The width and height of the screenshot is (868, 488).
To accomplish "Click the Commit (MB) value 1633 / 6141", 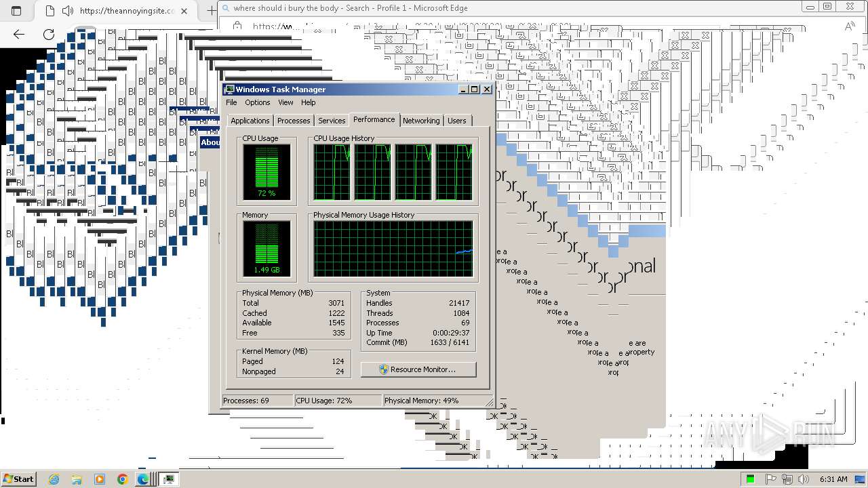I will 450,342.
